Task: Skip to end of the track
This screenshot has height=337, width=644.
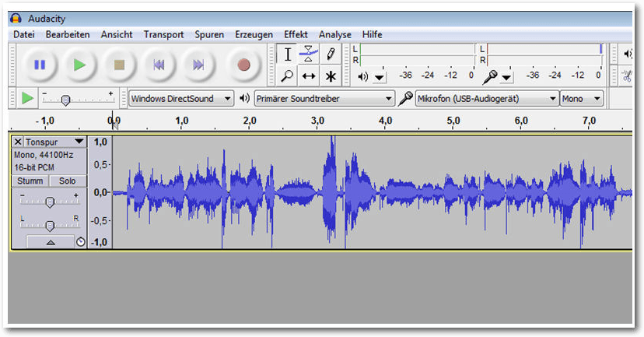Action: 198,65
